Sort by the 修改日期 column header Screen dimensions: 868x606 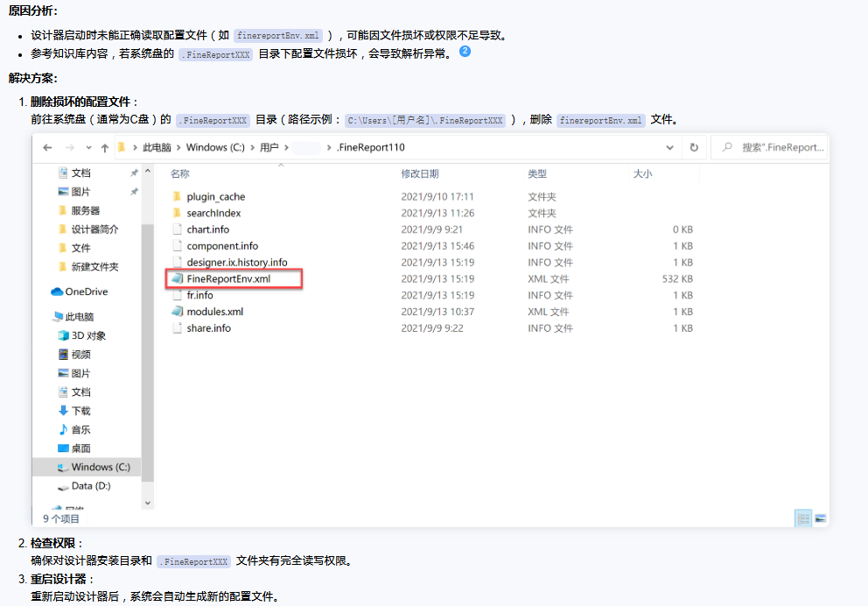pos(420,174)
